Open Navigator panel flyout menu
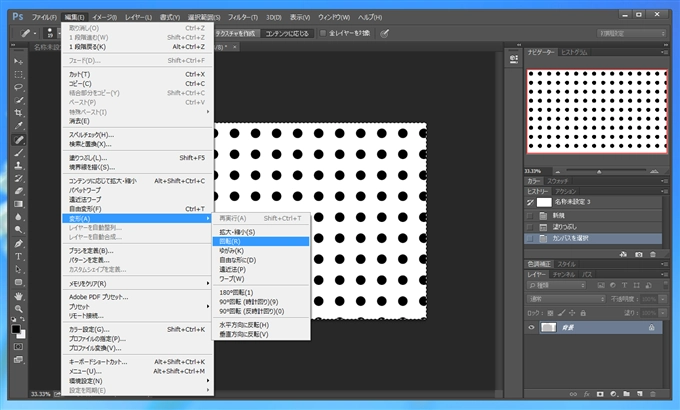The width and height of the screenshot is (680, 410). click(664, 52)
